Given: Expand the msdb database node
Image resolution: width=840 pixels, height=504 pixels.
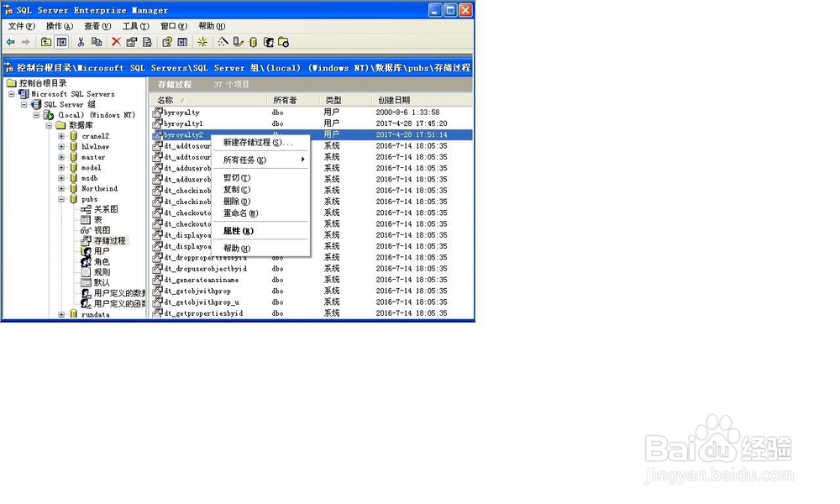Looking at the screenshot, I should point(61,178).
